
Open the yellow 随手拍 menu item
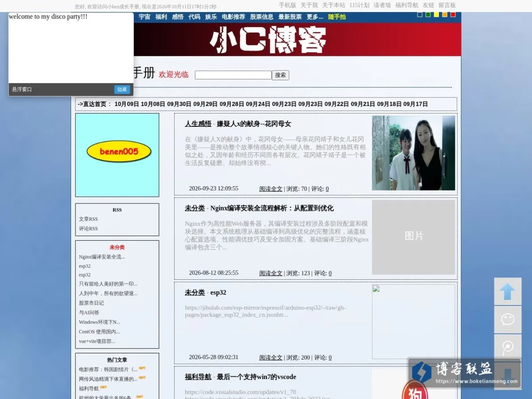click(x=337, y=17)
